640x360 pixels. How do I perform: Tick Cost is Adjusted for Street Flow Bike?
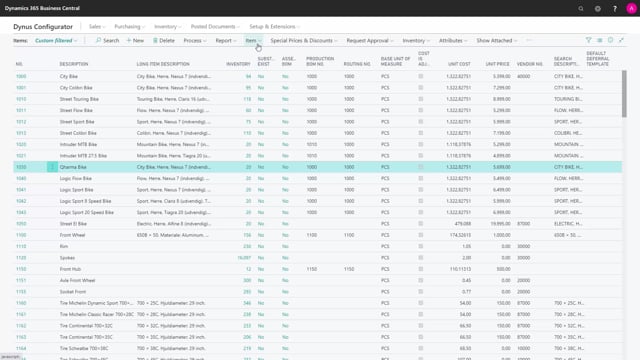(x=421, y=110)
